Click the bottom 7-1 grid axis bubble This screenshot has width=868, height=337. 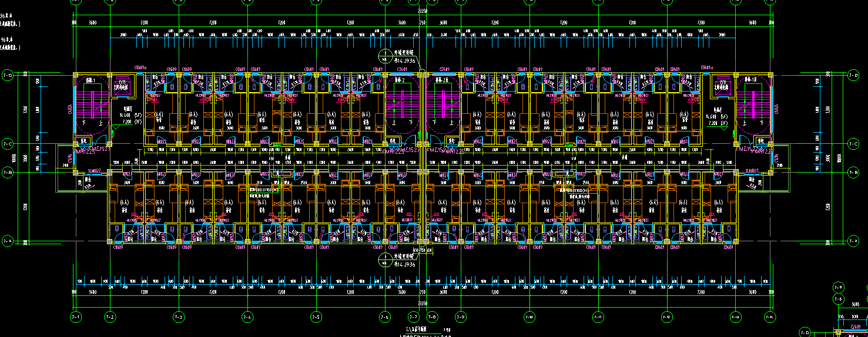(75, 317)
